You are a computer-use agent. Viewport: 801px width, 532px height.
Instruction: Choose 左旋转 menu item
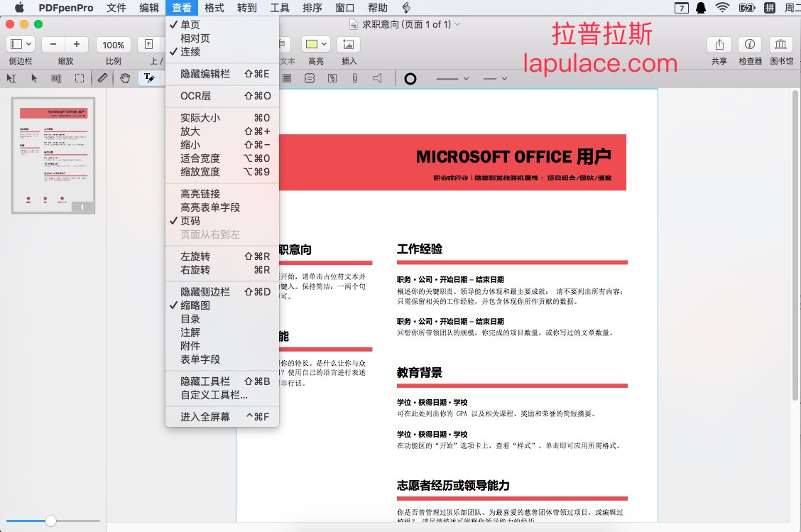[222, 256]
